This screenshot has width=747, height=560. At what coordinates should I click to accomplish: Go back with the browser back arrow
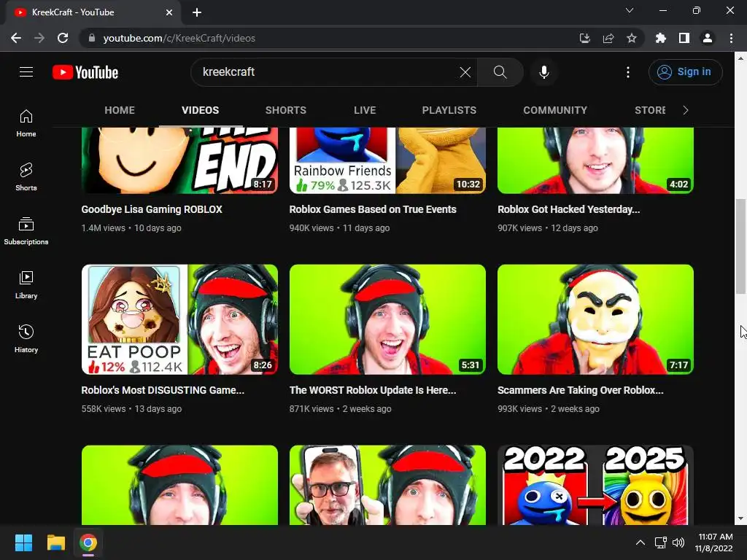click(x=16, y=38)
